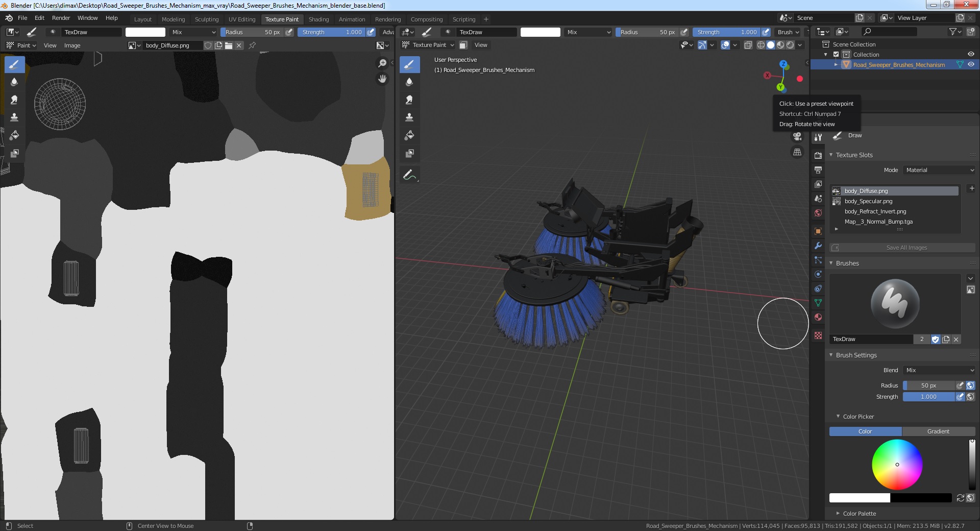Click the zoom magnifier in image editor
Viewport: 980px width, 531px height.
(382, 63)
